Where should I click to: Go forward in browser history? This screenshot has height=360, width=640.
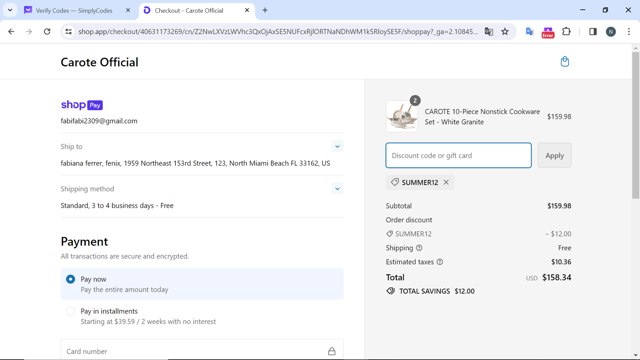pyautogui.click(x=29, y=31)
